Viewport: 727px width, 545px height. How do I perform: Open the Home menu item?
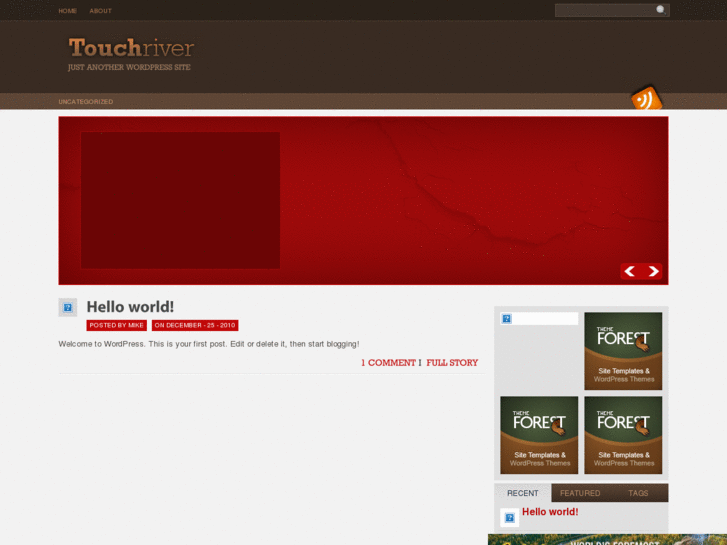(x=68, y=11)
